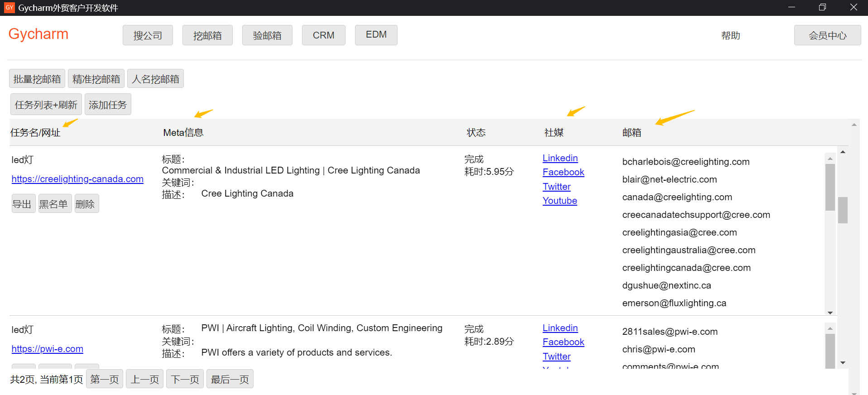Image resolution: width=868 pixels, height=395 pixels.
Task: Go to 最后一页 last page
Action: click(x=230, y=379)
